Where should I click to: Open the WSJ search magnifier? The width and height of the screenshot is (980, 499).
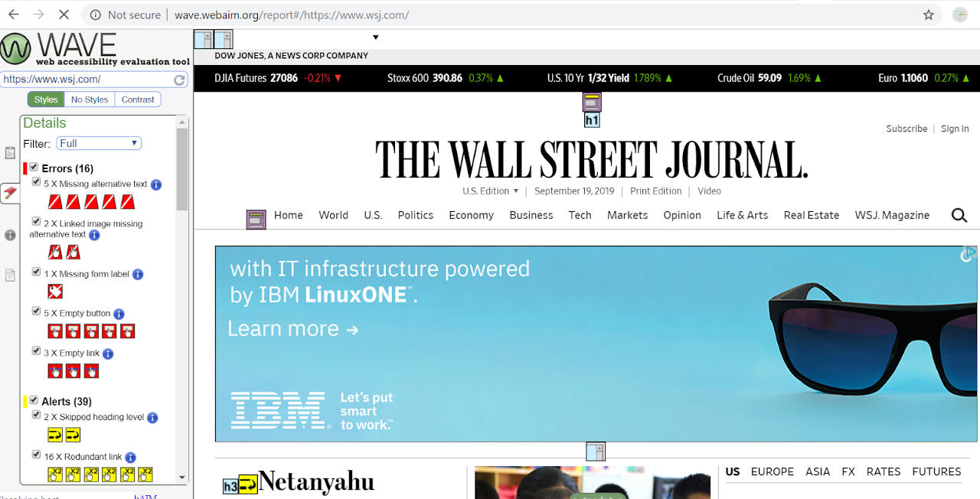[x=959, y=216]
